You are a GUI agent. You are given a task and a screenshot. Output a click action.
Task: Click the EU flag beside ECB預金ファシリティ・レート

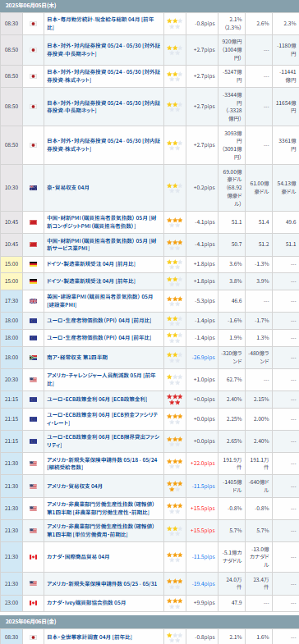point(34,419)
